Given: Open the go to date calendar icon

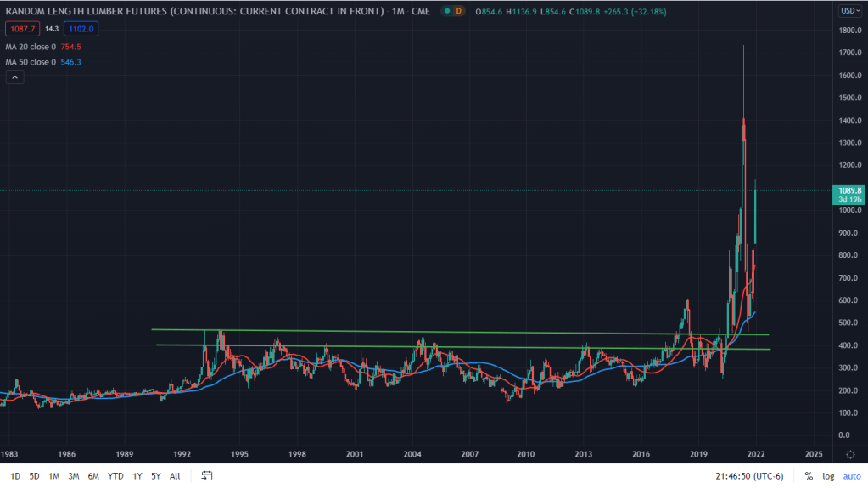Looking at the screenshot, I should [x=206, y=476].
